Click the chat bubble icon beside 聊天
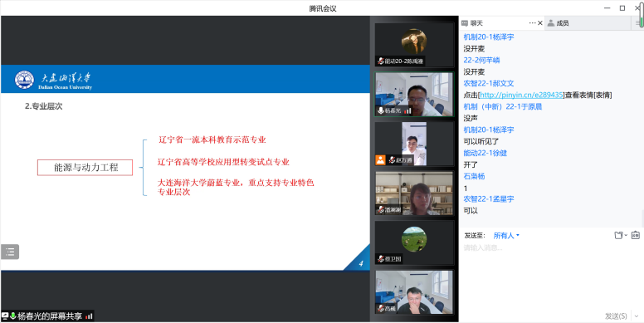This screenshot has width=644, height=323. coord(465,23)
